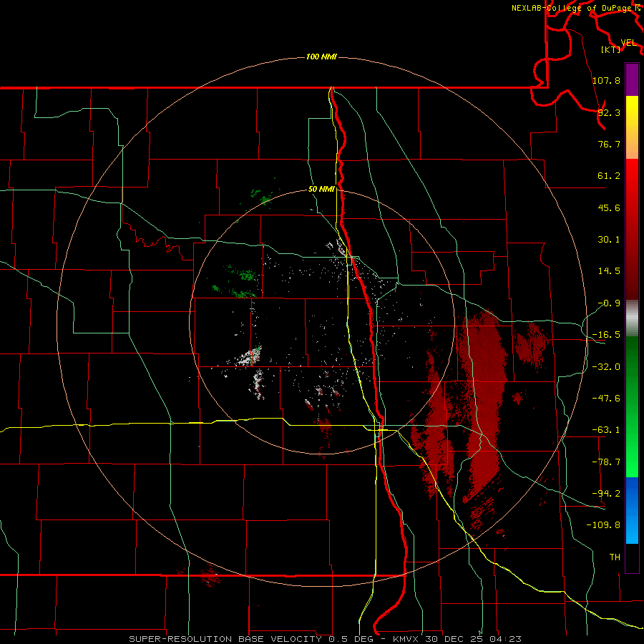Click the -109.8 value on the velocity scale

[x=603, y=525]
